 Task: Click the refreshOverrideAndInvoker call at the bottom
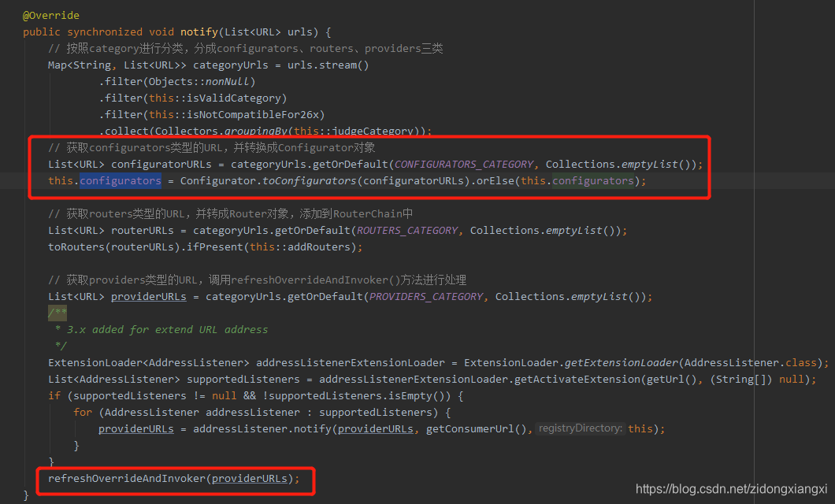pyautogui.click(x=127, y=478)
